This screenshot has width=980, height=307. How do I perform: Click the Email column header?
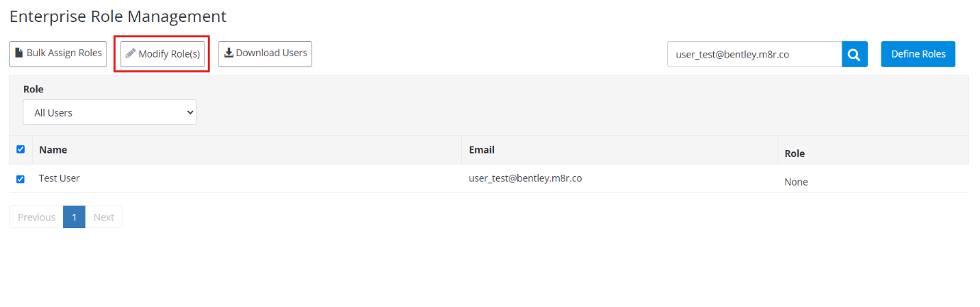(x=482, y=150)
